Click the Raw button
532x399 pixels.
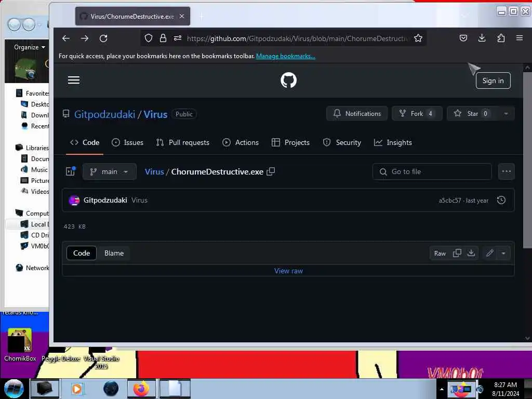click(x=440, y=254)
